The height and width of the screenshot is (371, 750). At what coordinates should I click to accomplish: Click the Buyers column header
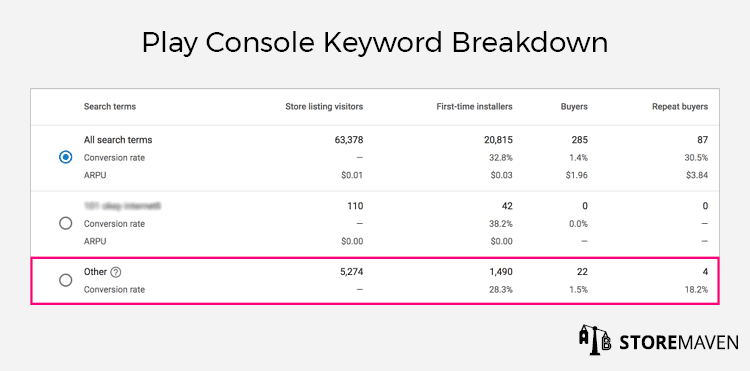pos(574,107)
